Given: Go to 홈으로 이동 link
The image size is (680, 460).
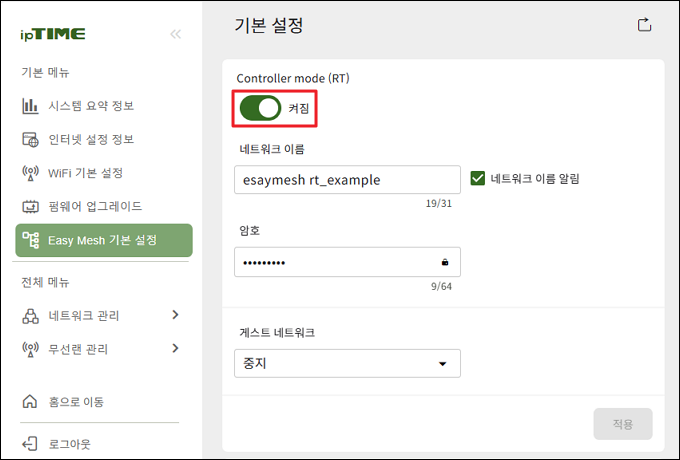Looking at the screenshot, I should (x=76, y=402).
